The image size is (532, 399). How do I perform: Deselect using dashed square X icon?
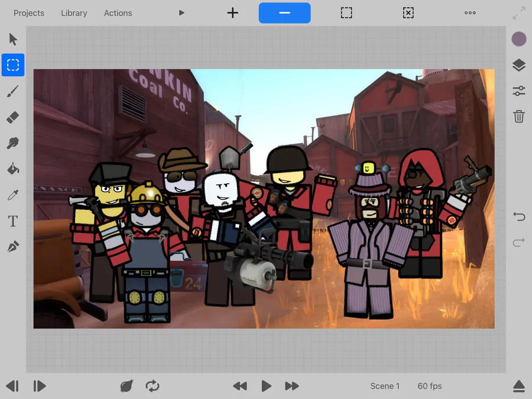pyautogui.click(x=408, y=13)
